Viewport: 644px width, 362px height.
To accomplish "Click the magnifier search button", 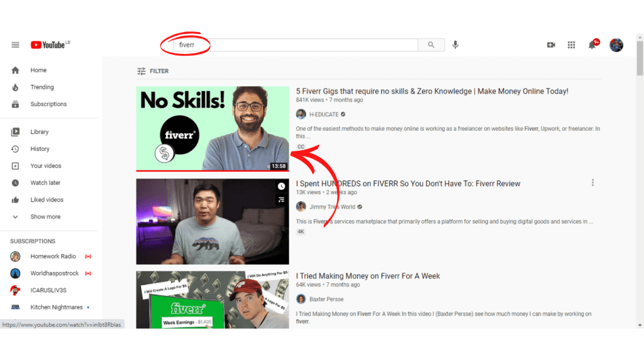I will pos(431,45).
